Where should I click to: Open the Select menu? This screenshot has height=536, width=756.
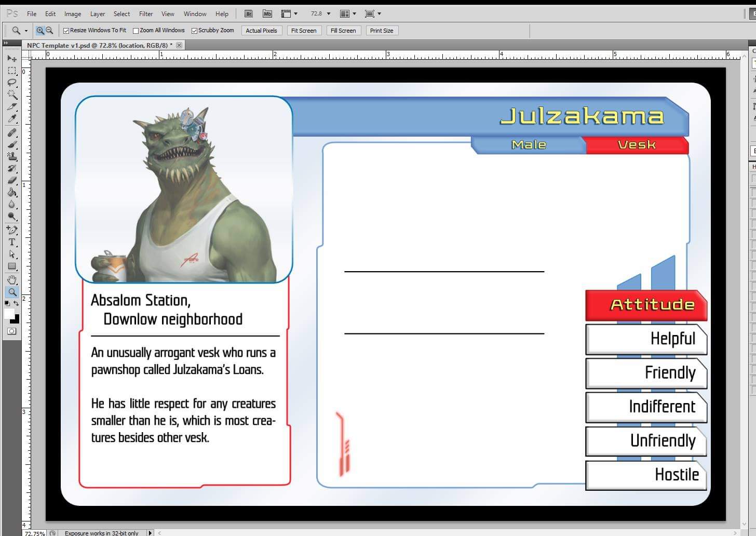[x=122, y=14]
